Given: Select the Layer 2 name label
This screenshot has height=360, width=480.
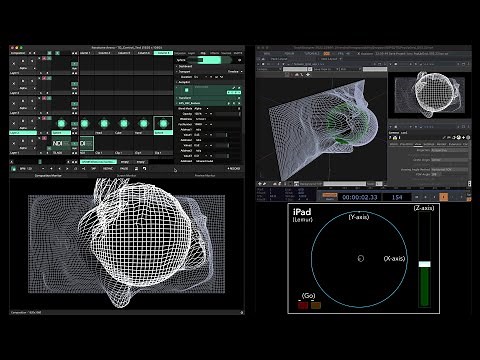Looking at the screenshot, I should tap(23, 133).
